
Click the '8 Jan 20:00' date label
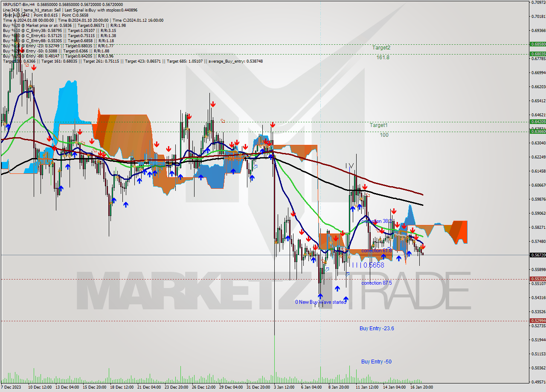click(339, 387)
